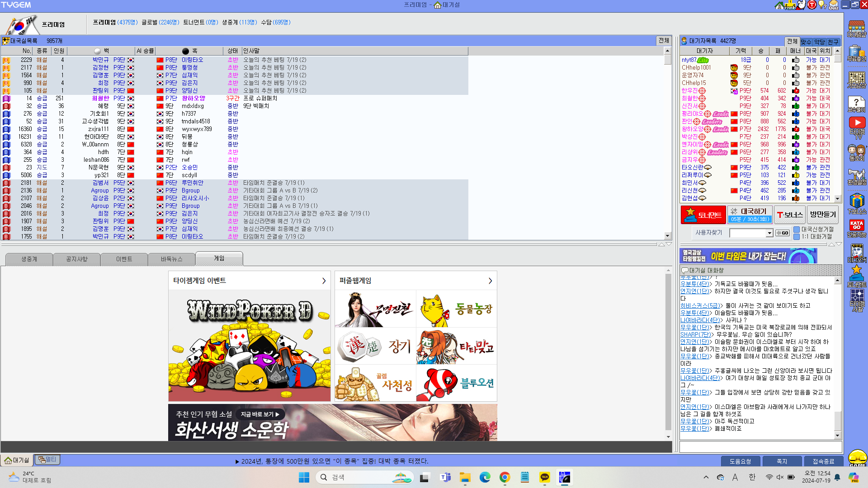The width and height of the screenshot is (868, 488).
Task: Open 환경설정 settings in the sidebar
Action: point(857,177)
